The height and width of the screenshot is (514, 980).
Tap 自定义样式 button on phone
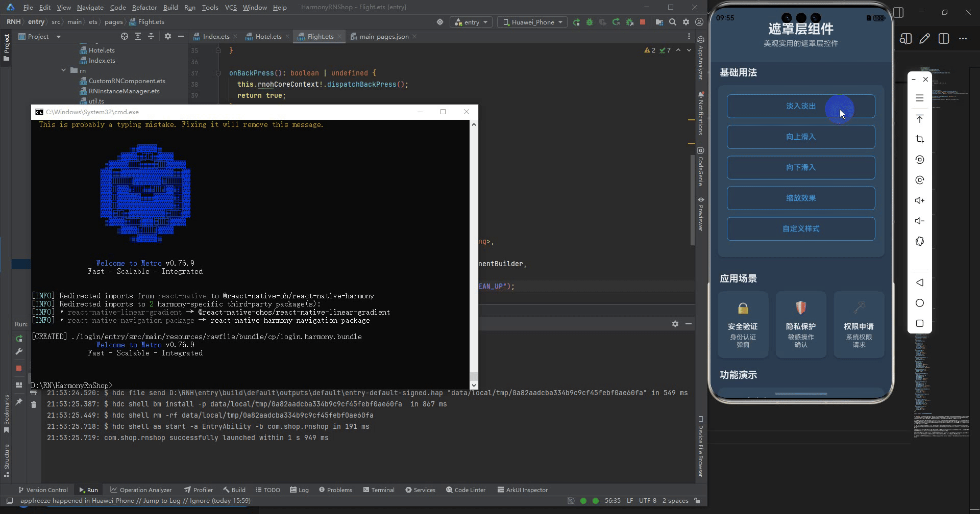[801, 228]
